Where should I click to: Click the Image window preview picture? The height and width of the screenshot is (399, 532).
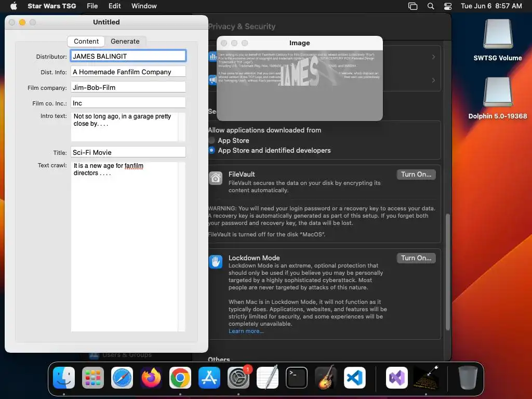[300, 85]
